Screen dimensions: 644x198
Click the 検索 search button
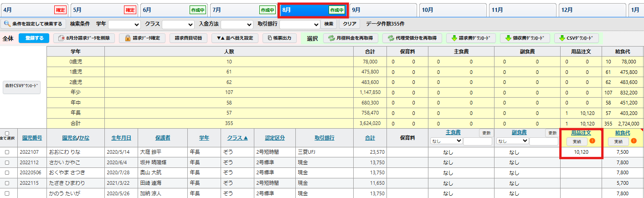(329, 24)
